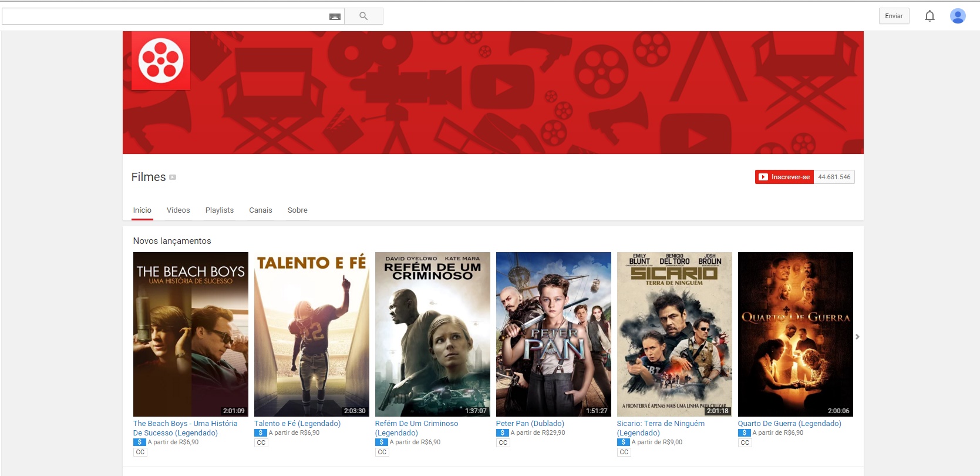The width and height of the screenshot is (980, 476).
Task: Open the Peter Pan poster
Action: tap(554, 334)
